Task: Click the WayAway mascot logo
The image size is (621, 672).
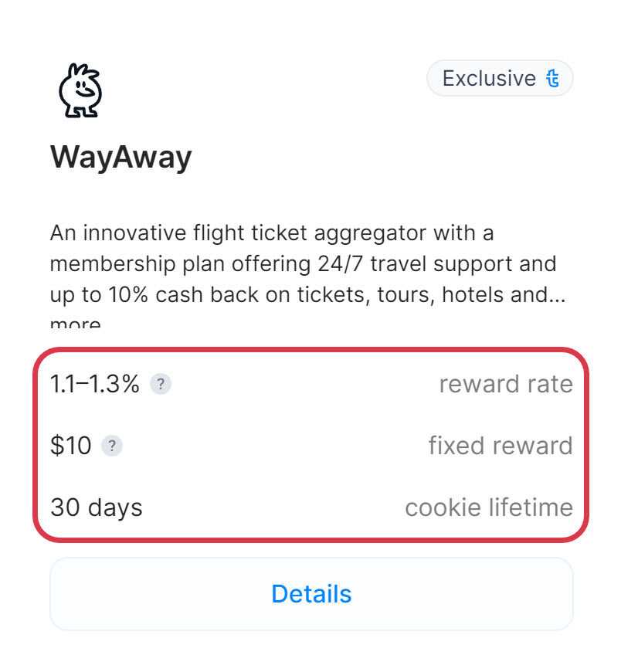Action: [x=80, y=90]
